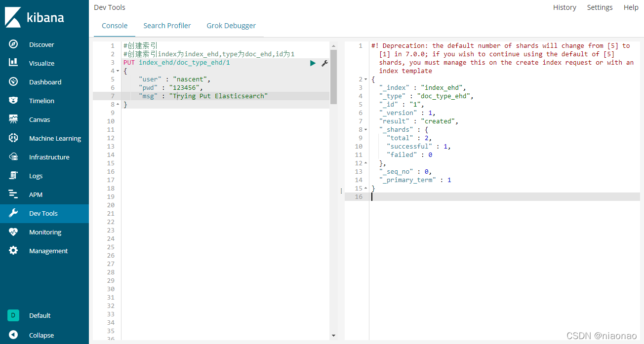Click "pwd" : "123456" line
644x344 pixels.
click(171, 88)
